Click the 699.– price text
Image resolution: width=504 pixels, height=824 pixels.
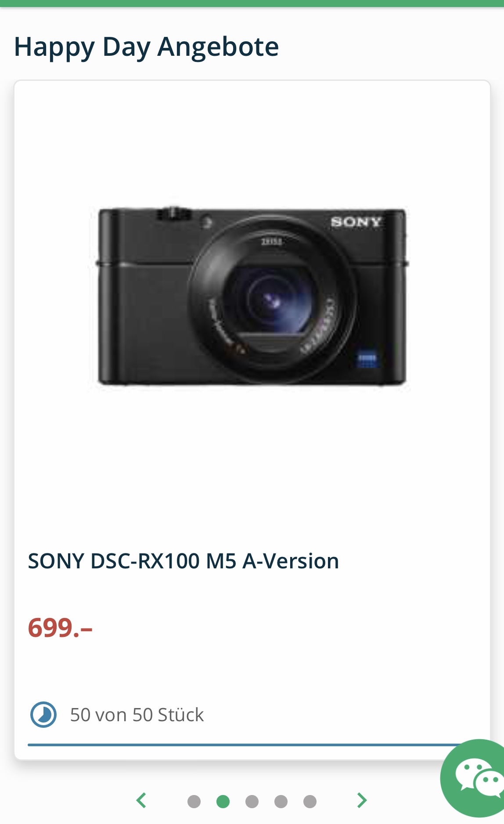(x=60, y=628)
